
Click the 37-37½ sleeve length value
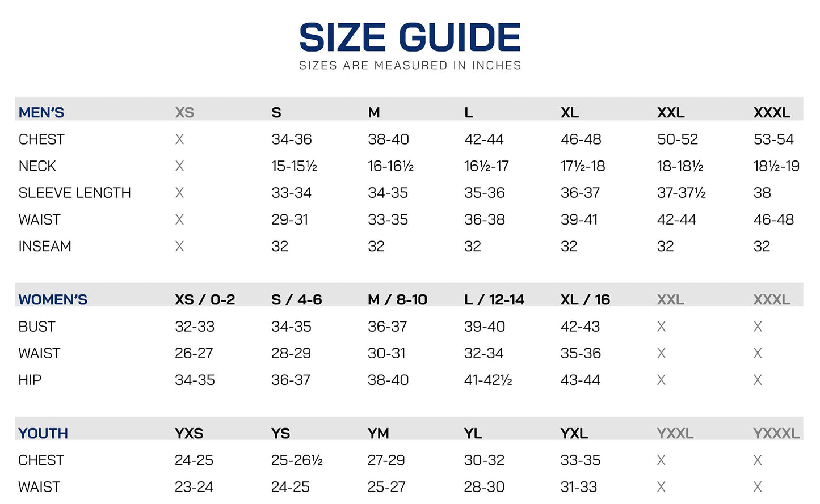(x=681, y=193)
